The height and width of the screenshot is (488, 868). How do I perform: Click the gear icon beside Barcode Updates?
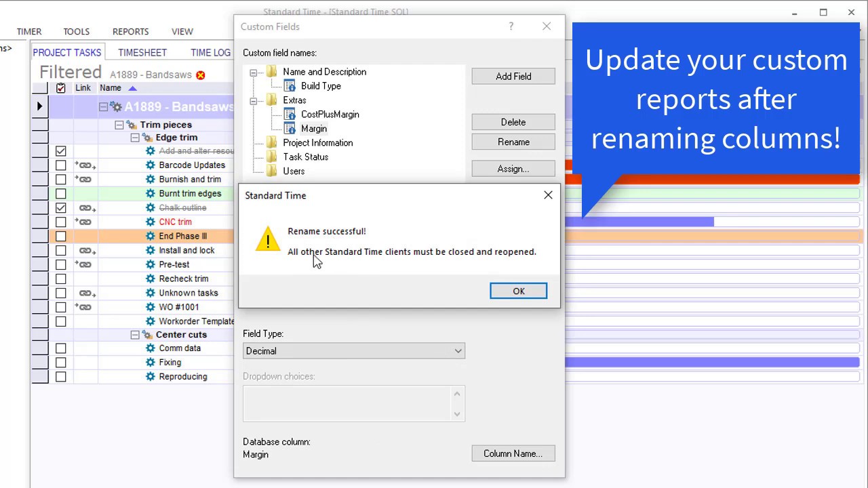coord(151,165)
